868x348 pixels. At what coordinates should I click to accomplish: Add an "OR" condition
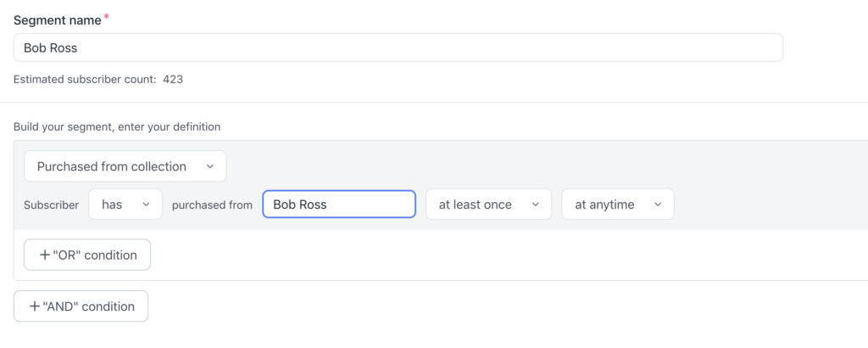tap(87, 255)
